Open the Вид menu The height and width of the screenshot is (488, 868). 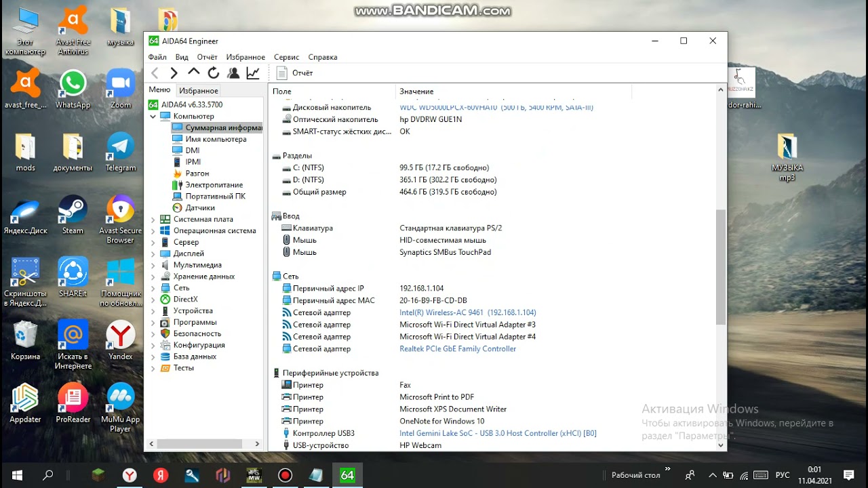[x=182, y=58]
